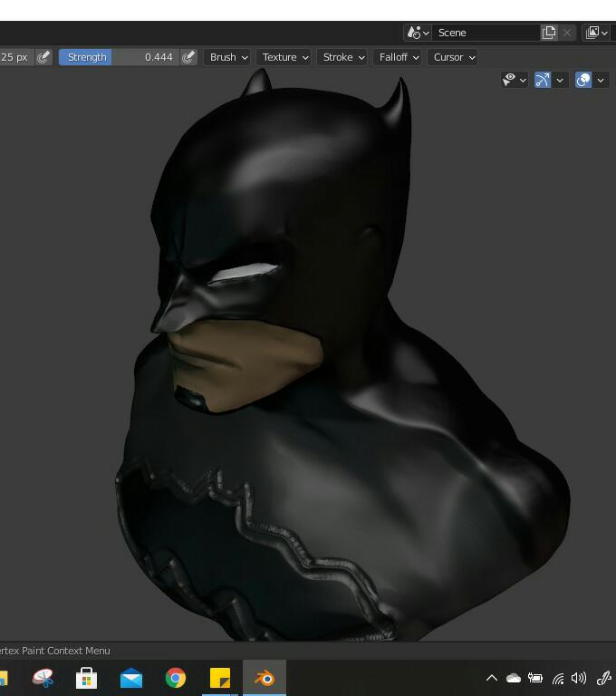Create a new scene with copy icon
Viewport: 616px width, 696px height.
click(549, 33)
